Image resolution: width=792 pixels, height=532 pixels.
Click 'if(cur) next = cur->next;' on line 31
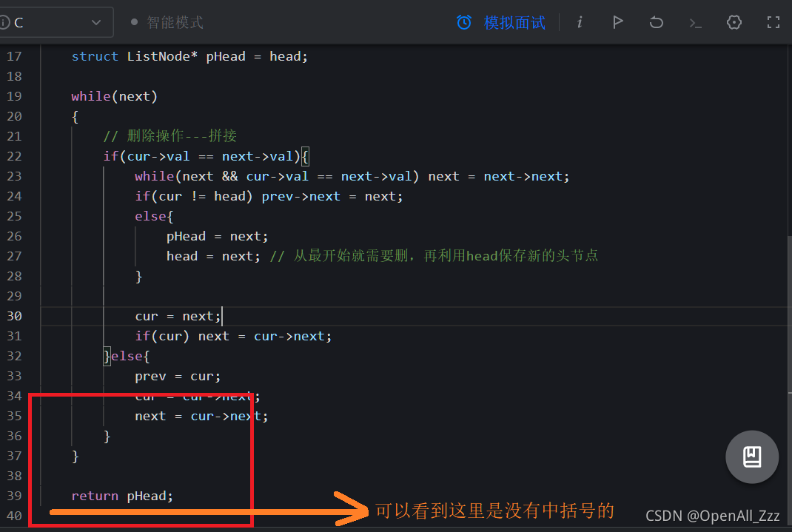(x=233, y=336)
